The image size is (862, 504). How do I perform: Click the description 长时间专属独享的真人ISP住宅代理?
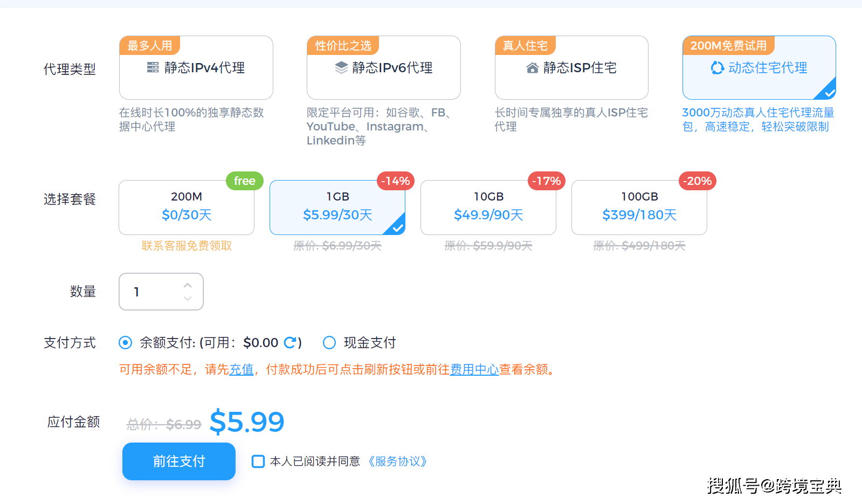[x=571, y=120]
